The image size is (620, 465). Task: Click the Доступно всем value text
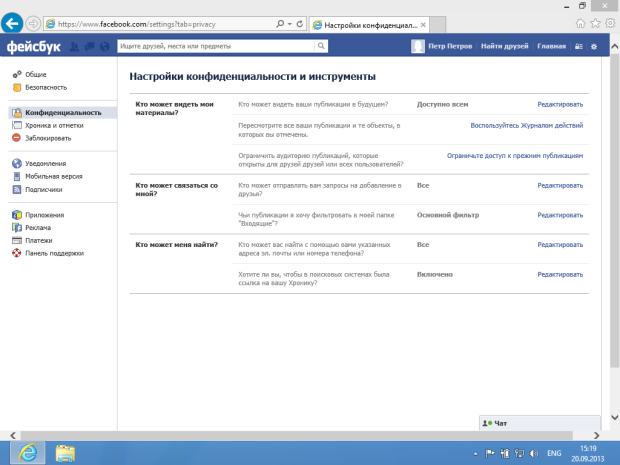[442, 104]
